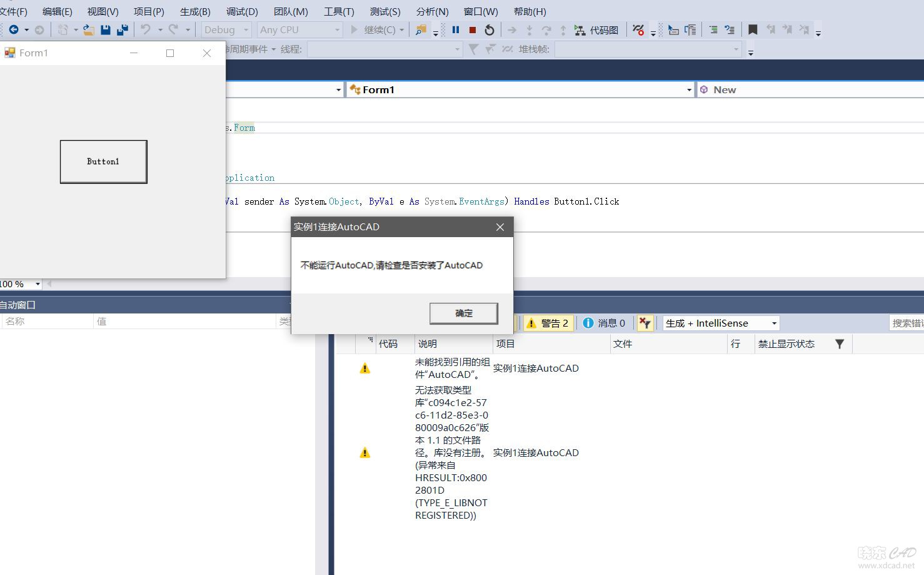Click the 确定 button in the message dialog
The height and width of the screenshot is (575, 924).
(x=464, y=313)
